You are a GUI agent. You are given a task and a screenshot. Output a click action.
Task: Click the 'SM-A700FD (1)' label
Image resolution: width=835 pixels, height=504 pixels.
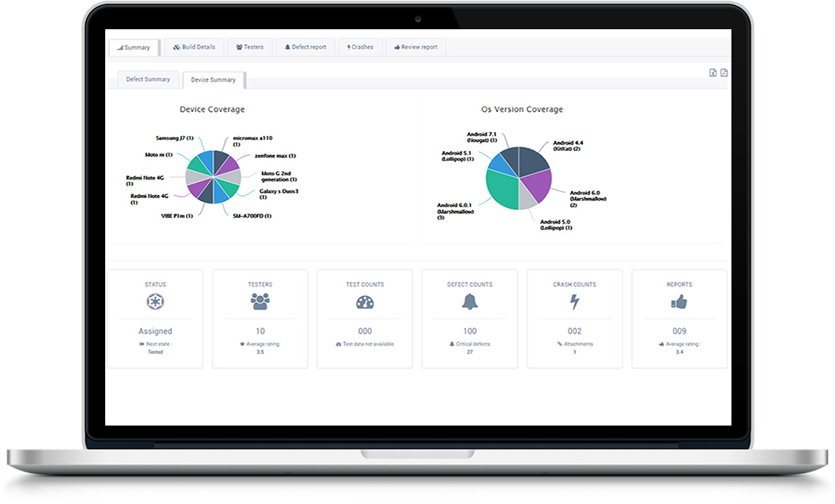coord(252,216)
